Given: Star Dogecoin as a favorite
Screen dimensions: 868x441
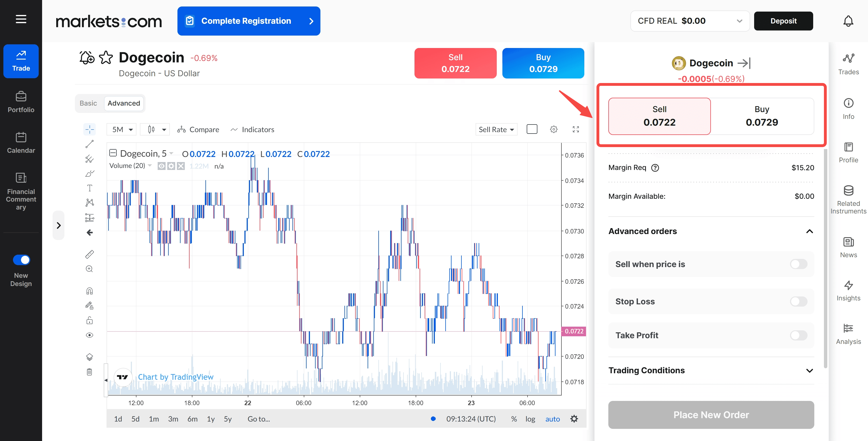Looking at the screenshot, I should (x=106, y=57).
